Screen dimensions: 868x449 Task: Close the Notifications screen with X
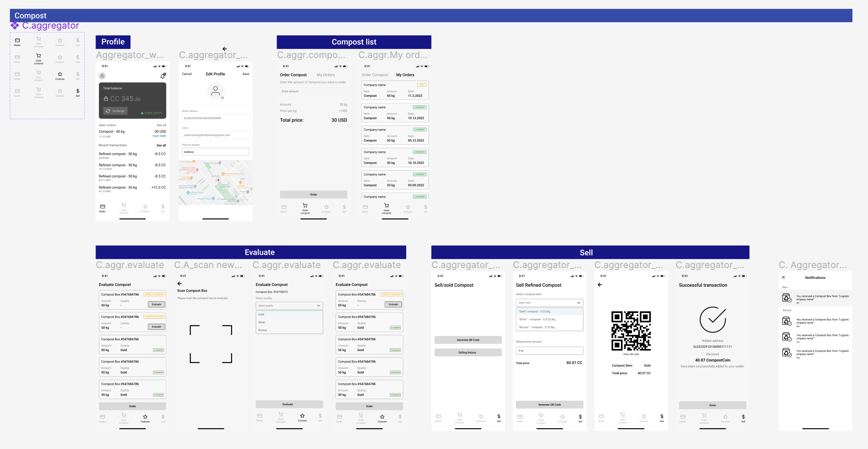click(783, 278)
